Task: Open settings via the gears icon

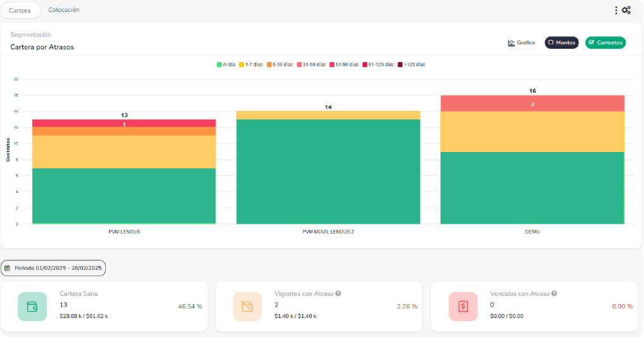Action: click(626, 10)
